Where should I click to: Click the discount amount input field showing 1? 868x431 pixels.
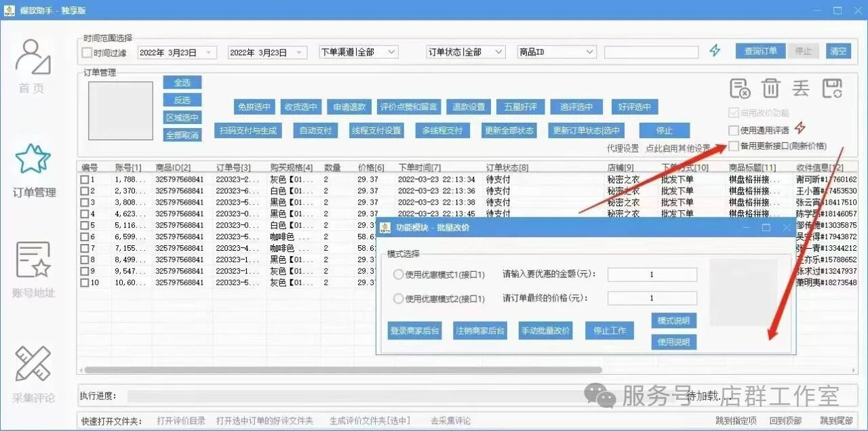[651, 274]
